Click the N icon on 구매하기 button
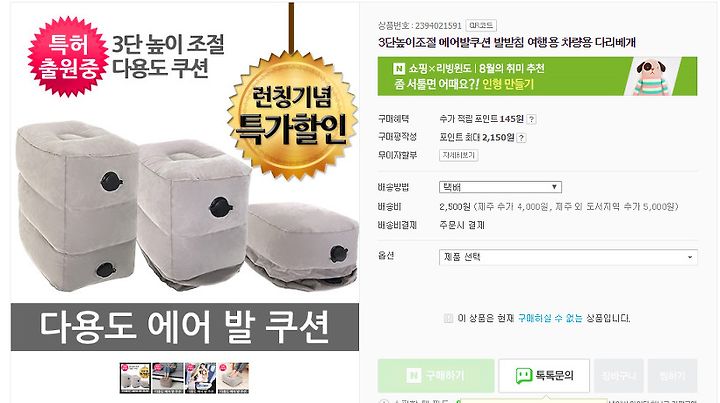Viewport: 720px width, 403px height. (413, 375)
